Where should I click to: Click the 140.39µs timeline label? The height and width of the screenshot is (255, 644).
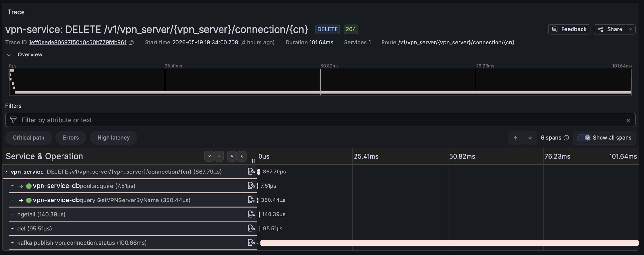point(274,214)
